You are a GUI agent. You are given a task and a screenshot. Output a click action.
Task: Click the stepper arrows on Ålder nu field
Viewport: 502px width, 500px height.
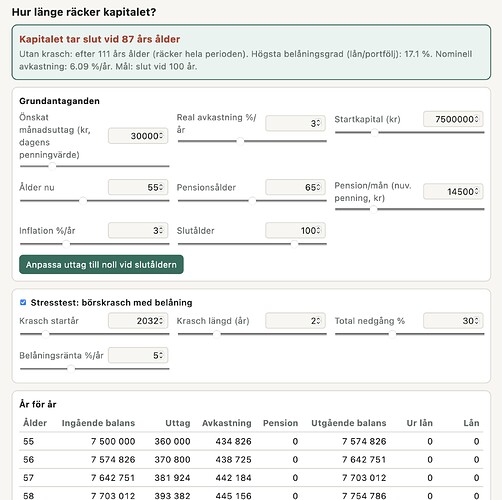(161, 187)
